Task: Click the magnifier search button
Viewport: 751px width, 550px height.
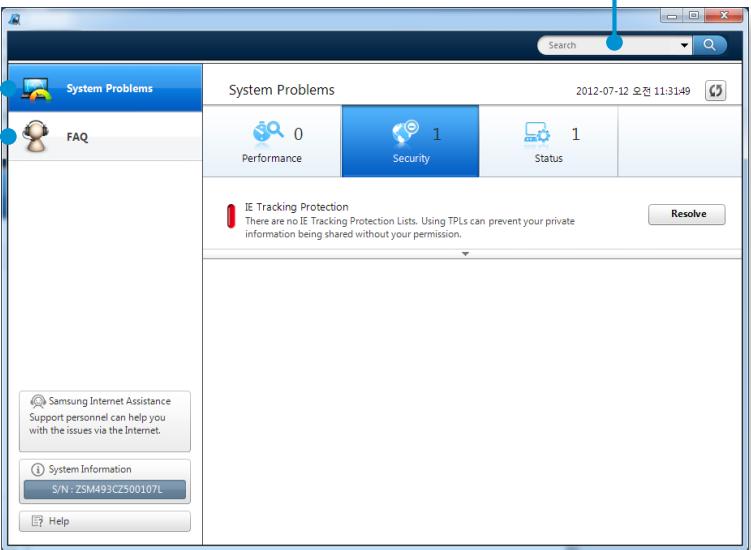Action: pyautogui.click(x=709, y=45)
